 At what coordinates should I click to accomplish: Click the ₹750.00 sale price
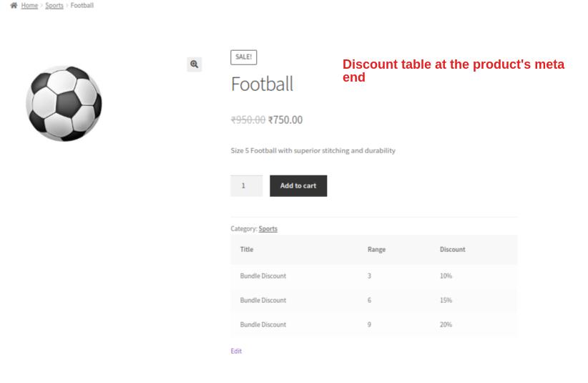(285, 120)
